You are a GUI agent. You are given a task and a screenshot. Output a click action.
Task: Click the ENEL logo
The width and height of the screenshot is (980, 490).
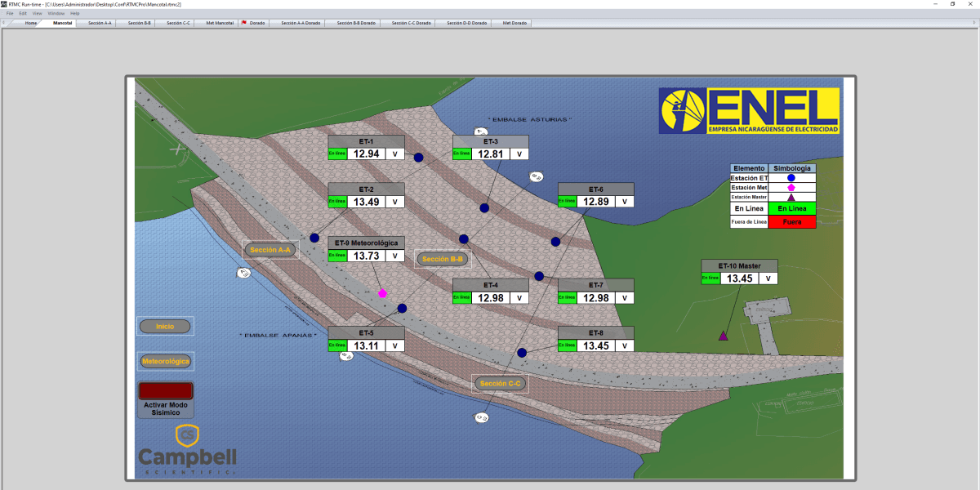coord(750,111)
